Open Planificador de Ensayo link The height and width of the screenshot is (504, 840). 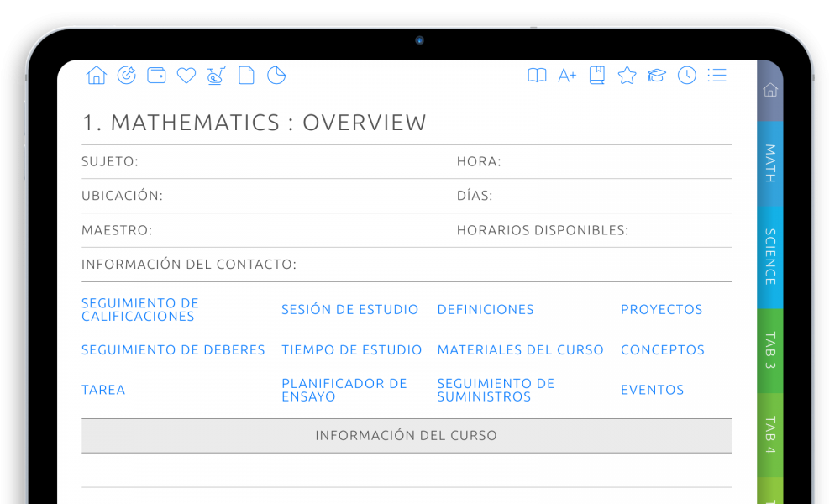tap(344, 390)
